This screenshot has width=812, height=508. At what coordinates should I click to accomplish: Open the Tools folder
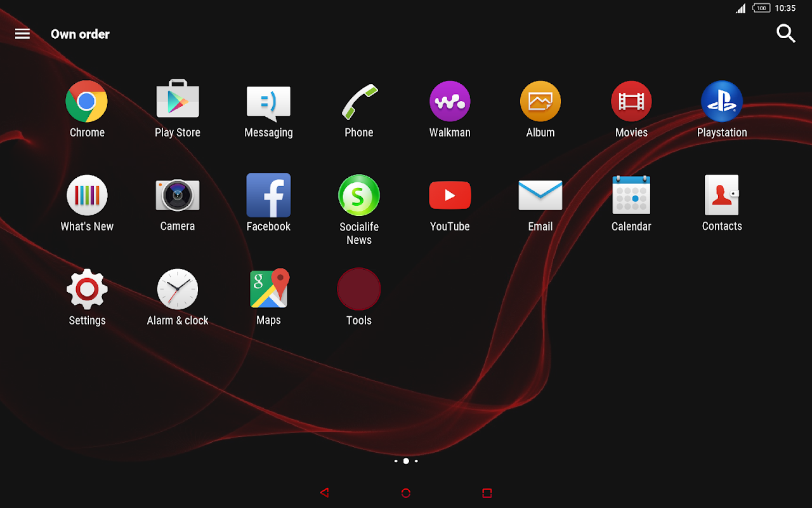(x=359, y=289)
